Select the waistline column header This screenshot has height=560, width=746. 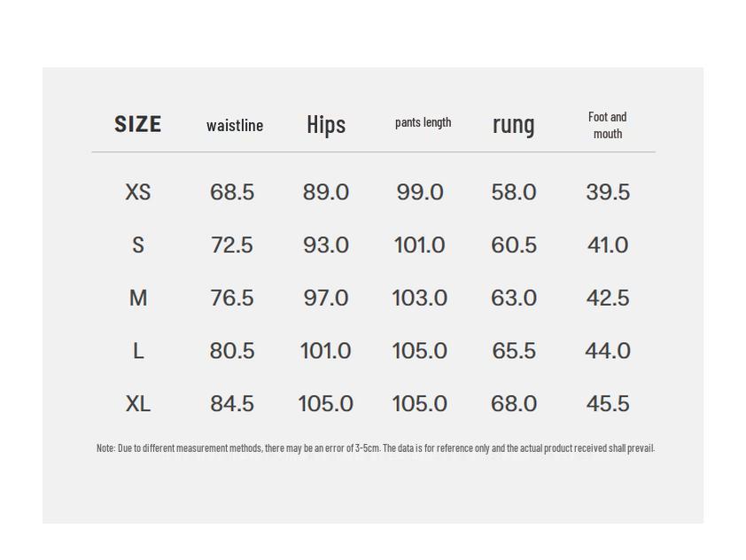[235, 125]
